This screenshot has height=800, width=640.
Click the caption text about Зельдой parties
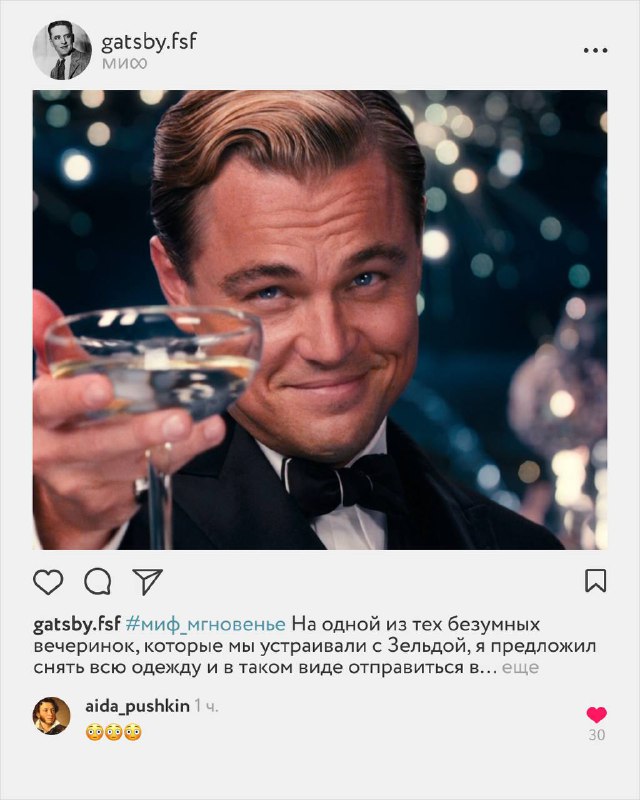pos(314,646)
